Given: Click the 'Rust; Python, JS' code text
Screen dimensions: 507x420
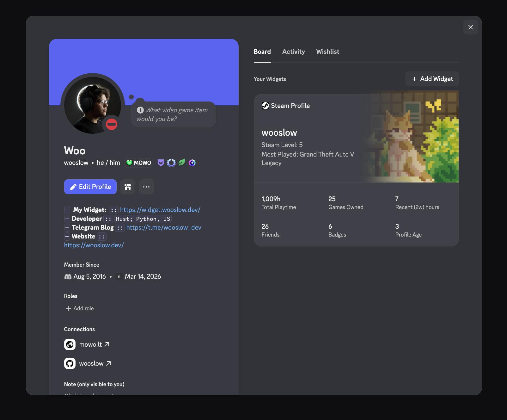Looking at the screenshot, I should point(143,219).
